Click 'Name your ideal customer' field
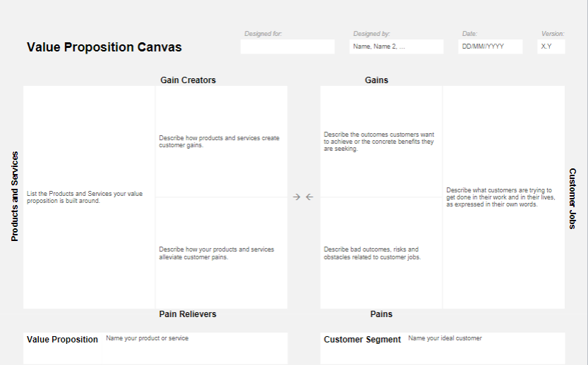588x365 pixels. coord(484,348)
